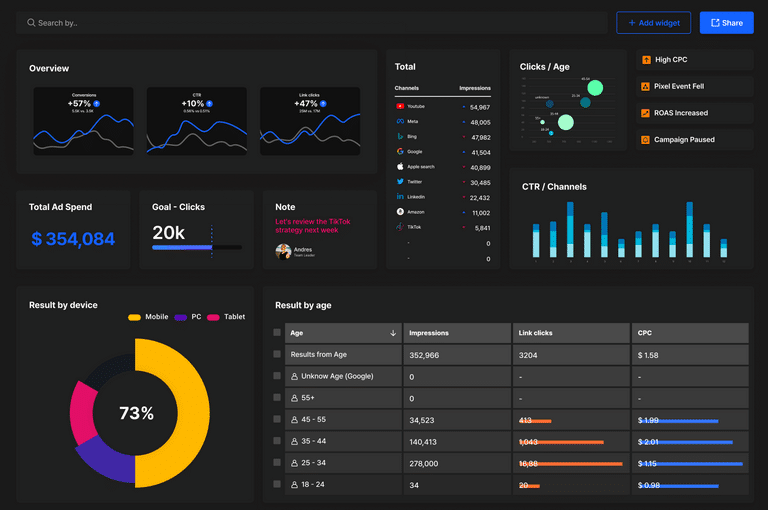Click the Share button
The image size is (768, 510).
726,23
